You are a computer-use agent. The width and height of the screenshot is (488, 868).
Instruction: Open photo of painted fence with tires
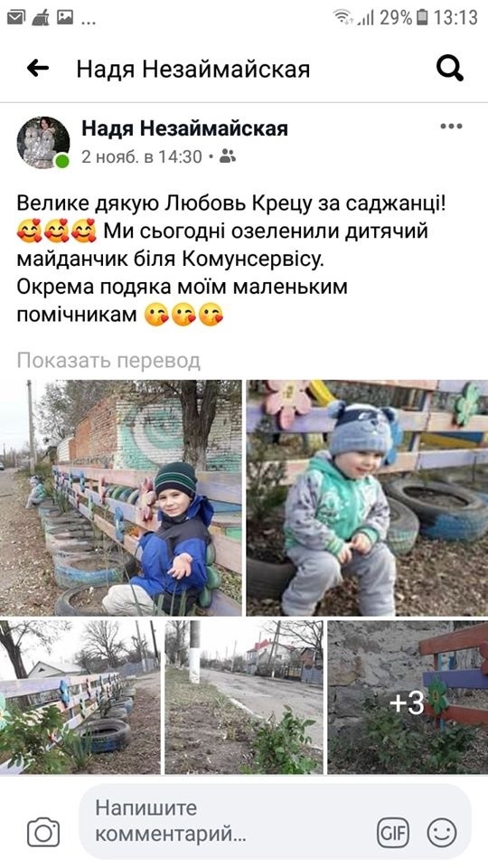(x=80, y=697)
